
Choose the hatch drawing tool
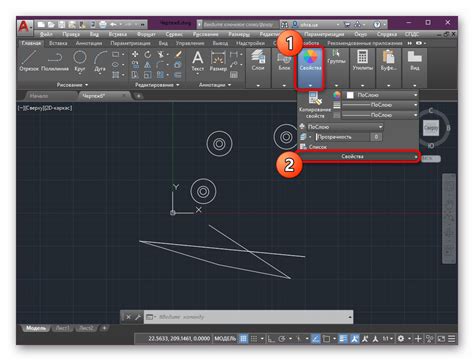click(115, 75)
